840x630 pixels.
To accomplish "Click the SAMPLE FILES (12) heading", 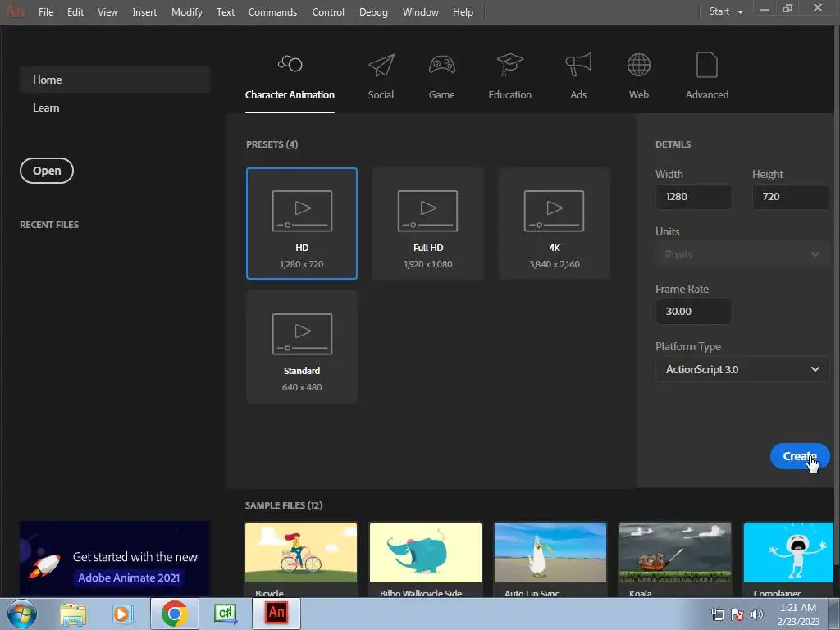I will 283,505.
